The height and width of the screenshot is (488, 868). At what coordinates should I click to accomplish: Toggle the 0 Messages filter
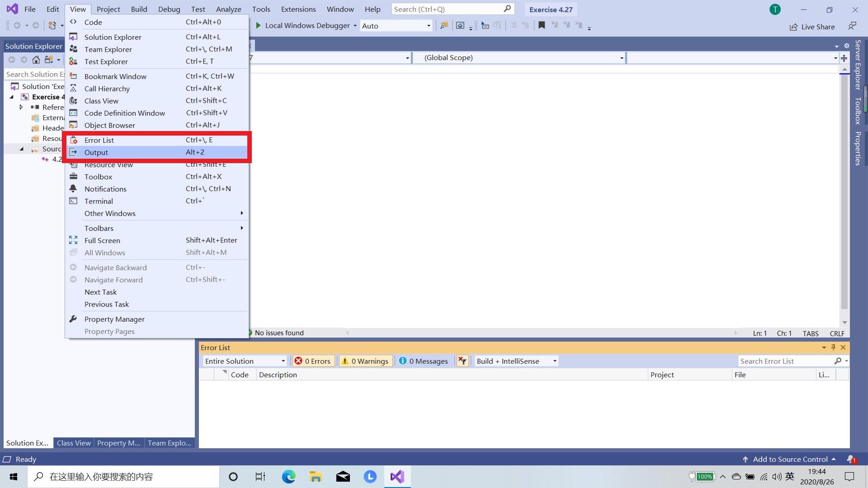[x=424, y=361]
